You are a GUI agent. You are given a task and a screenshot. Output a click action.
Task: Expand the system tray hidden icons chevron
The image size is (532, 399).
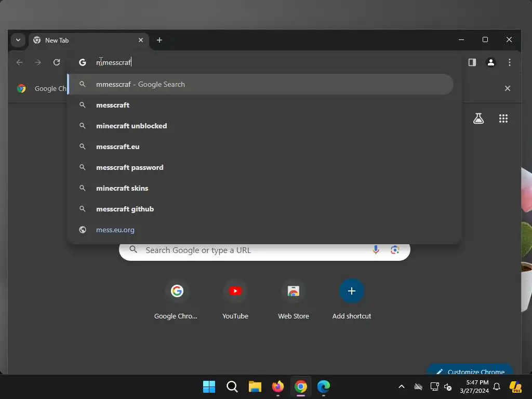402,387
